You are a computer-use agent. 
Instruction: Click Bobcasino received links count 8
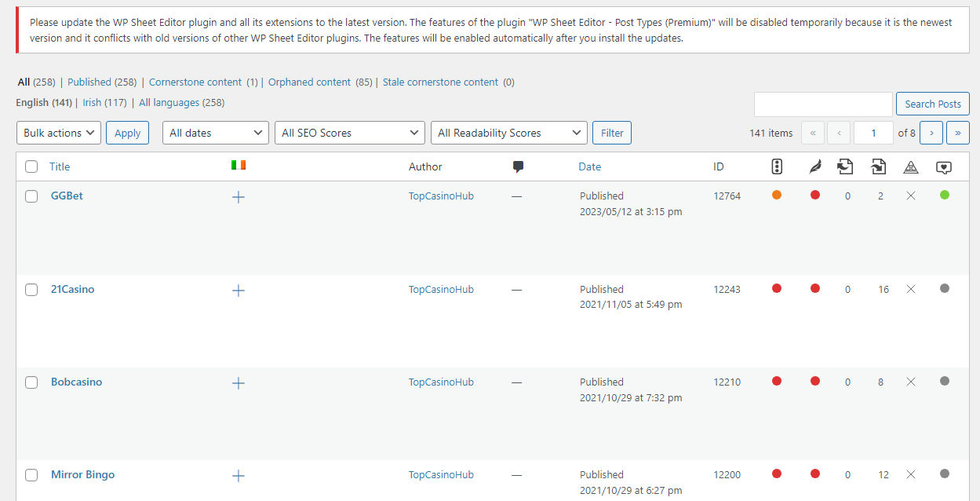click(881, 382)
